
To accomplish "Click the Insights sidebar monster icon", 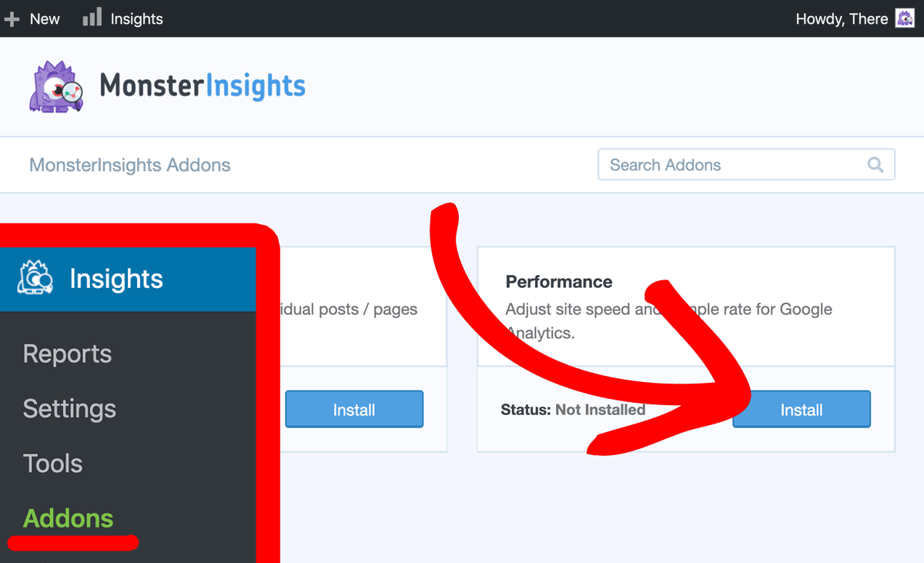I will 35,279.
